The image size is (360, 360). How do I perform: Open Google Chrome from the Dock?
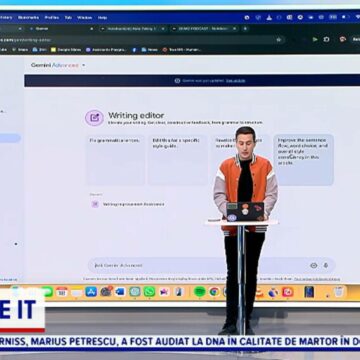[x=214, y=292]
